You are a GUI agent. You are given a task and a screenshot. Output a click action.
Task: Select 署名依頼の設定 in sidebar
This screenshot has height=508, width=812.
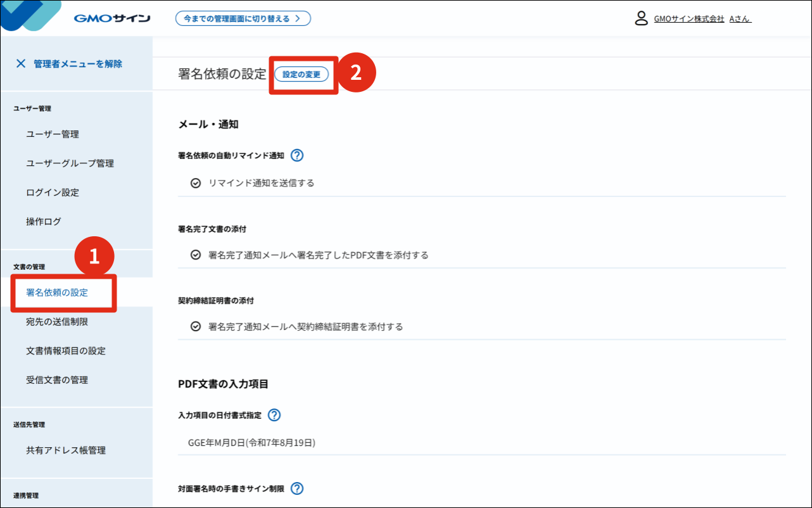[57, 293]
